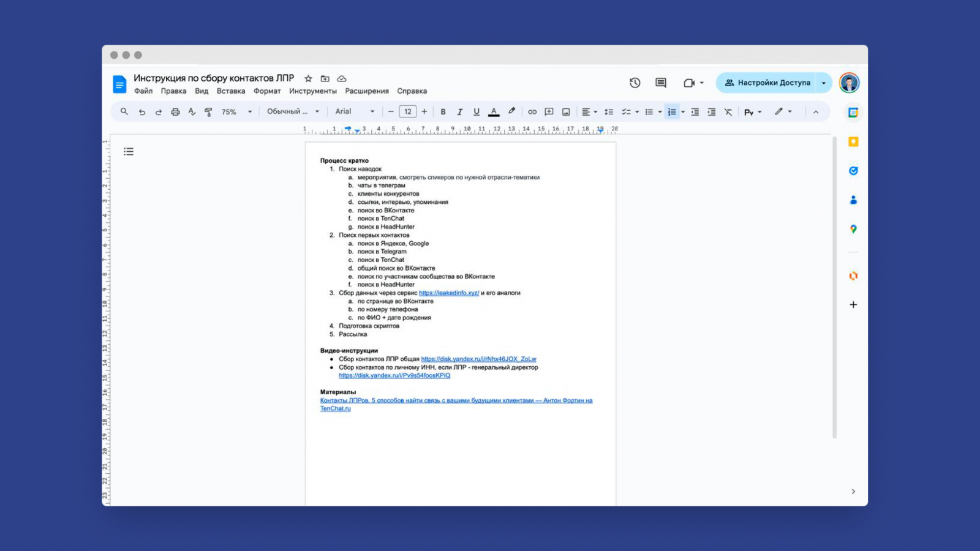Click the plus icon to get add-ons
This screenshot has height=551, width=980.
click(x=853, y=305)
